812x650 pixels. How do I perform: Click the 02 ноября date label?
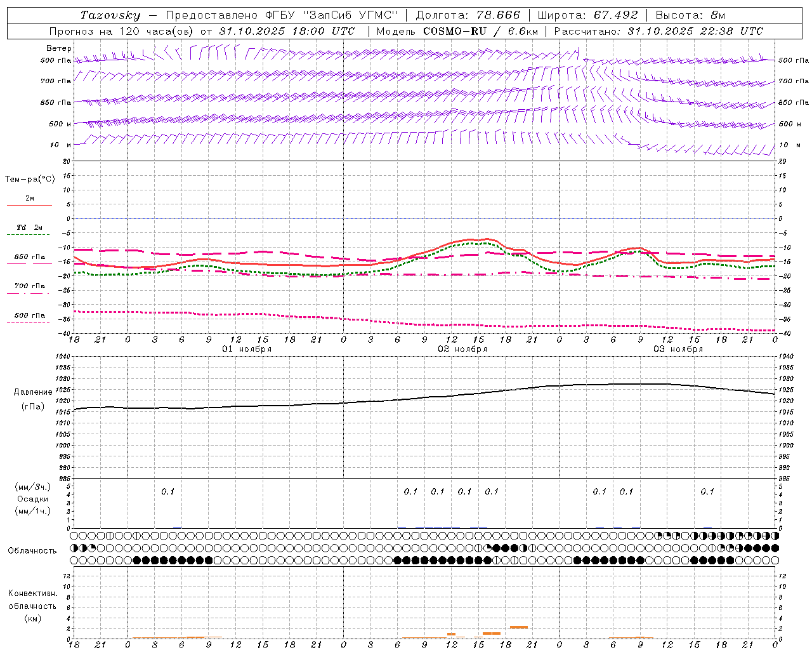[462, 349]
